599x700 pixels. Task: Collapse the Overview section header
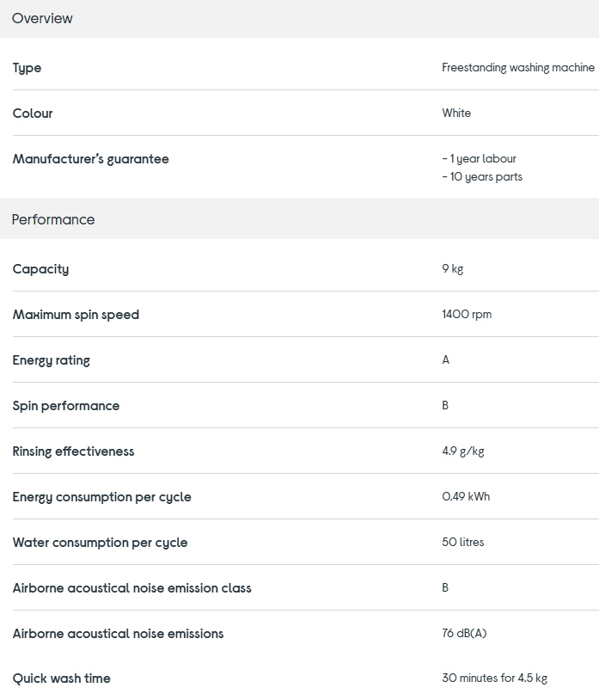[42, 18]
